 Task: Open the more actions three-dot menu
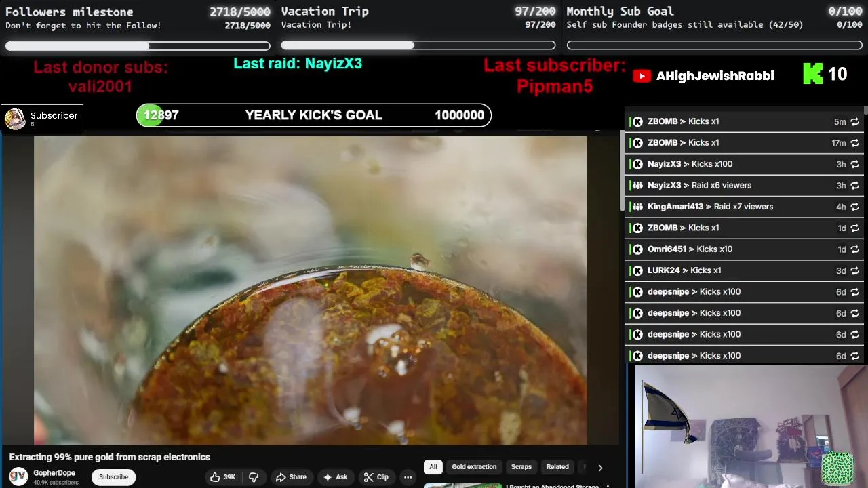pos(408,477)
